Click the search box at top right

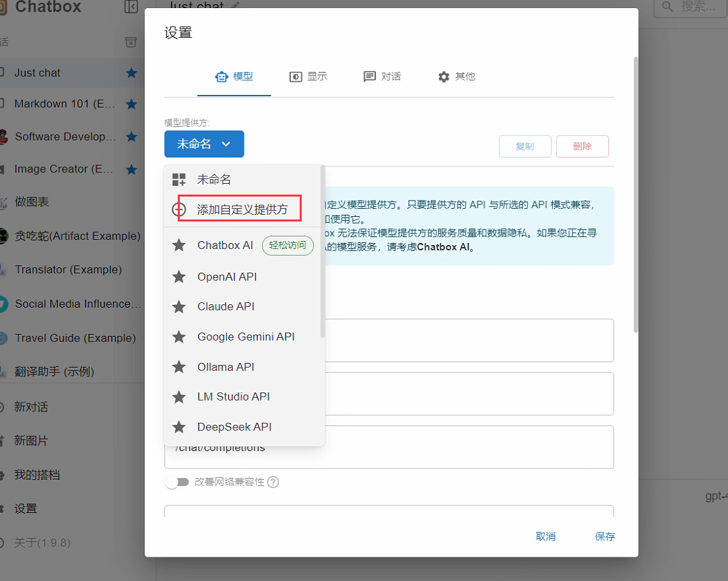coord(691,7)
